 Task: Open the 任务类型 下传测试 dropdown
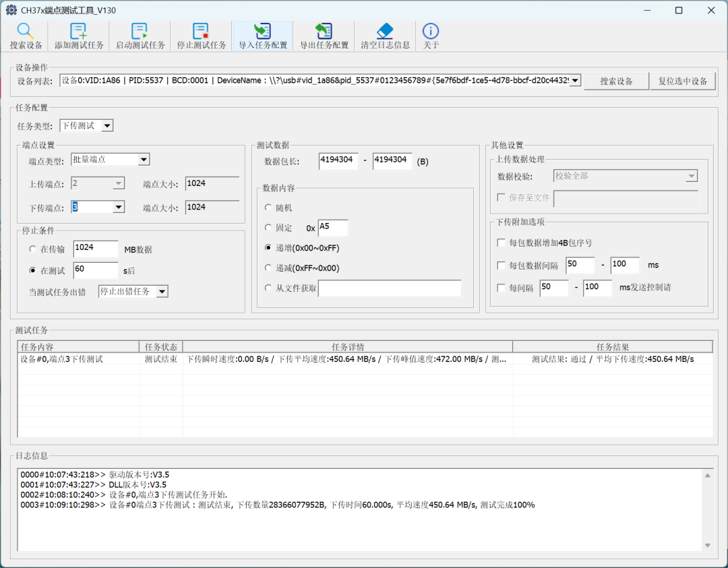107,126
